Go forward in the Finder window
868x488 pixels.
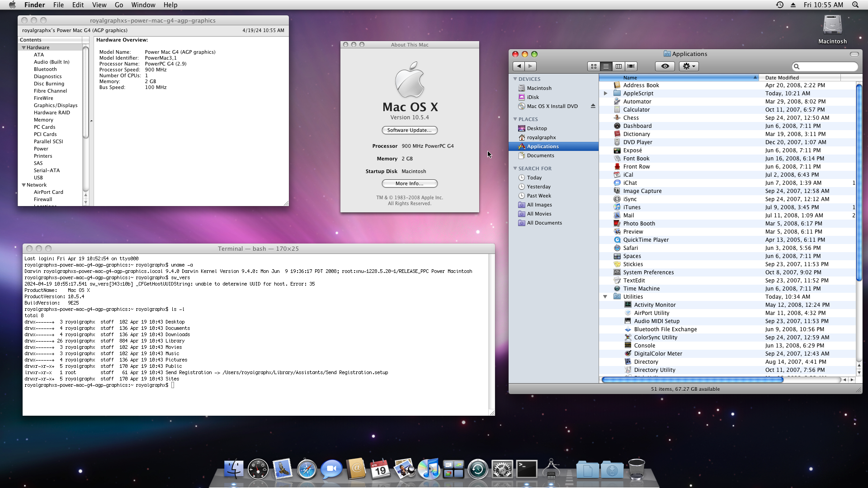coord(530,66)
